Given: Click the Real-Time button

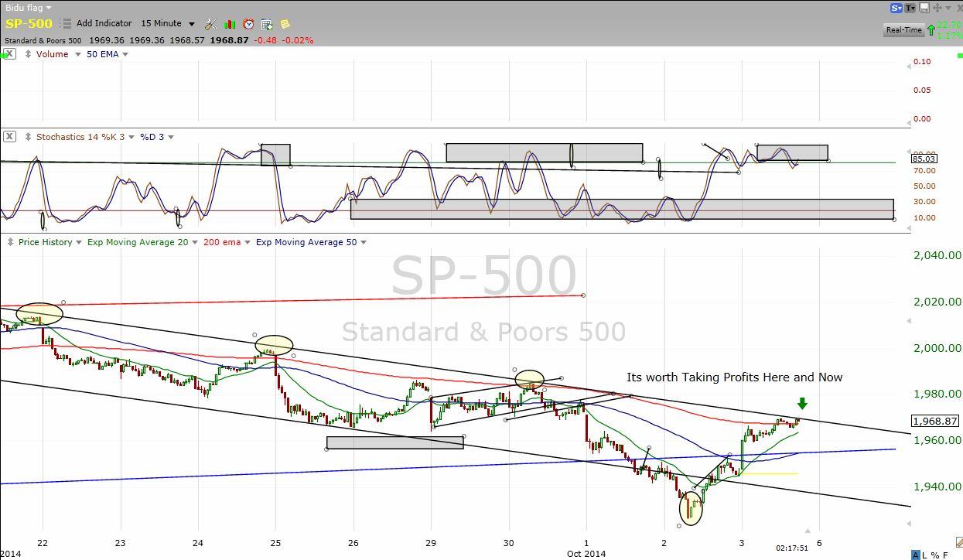Looking at the screenshot, I should coord(904,29).
